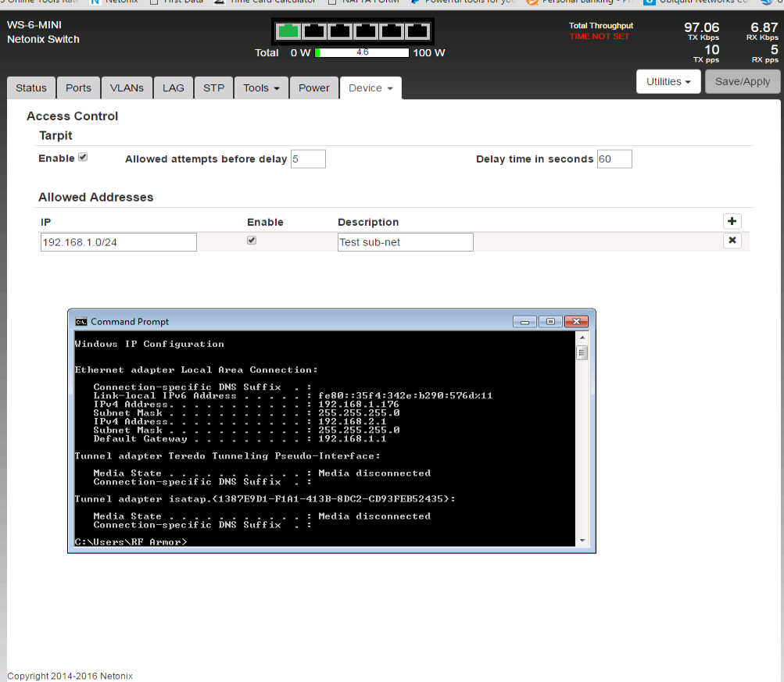784x682 pixels.
Task: Open the Power tab
Action: tap(314, 88)
